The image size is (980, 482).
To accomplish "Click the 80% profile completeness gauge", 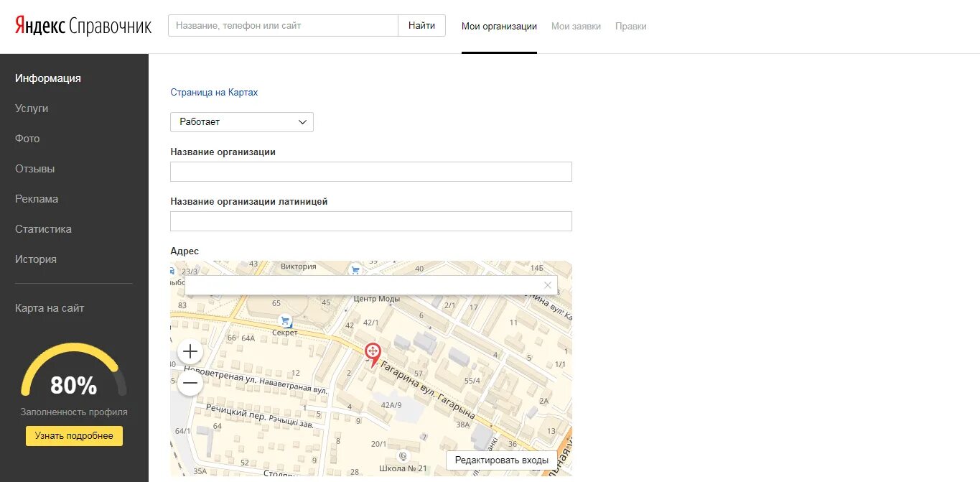I will (x=74, y=371).
